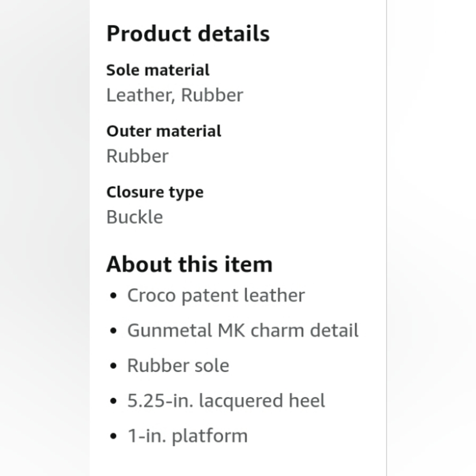Click the bullet beside 5.25-in. lacquered heel
The width and height of the screenshot is (476, 476).
pos(113,401)
